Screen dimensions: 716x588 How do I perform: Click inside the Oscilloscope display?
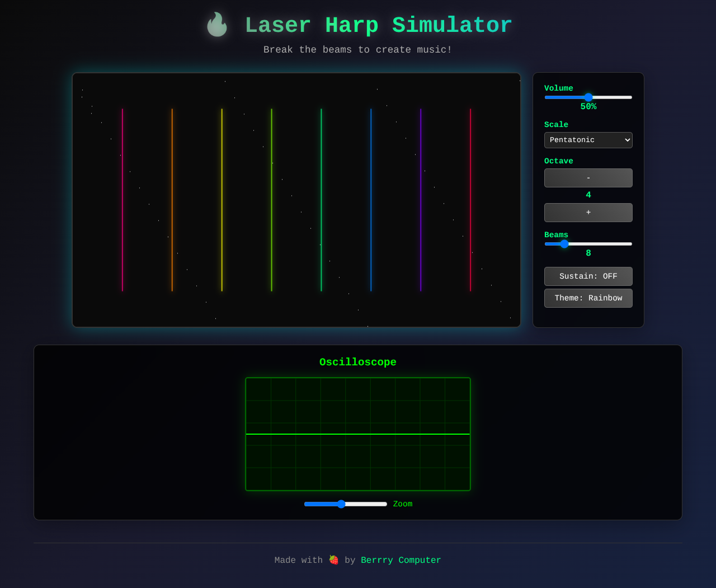(357, 434)
